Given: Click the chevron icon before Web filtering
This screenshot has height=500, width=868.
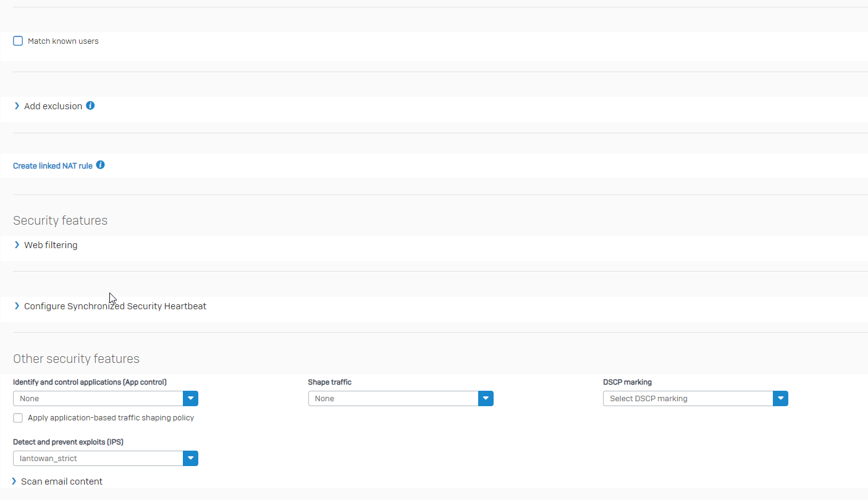Looking at the screenshot, I should 17,245.
